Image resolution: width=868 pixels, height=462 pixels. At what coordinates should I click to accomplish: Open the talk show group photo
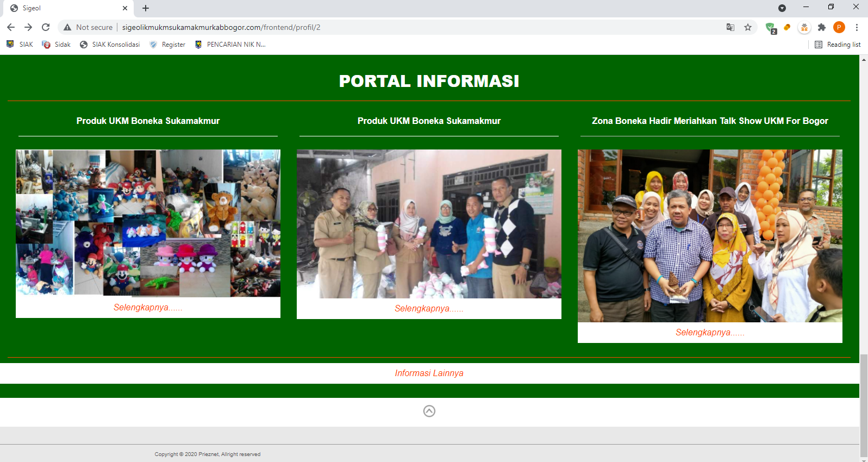(710, 235)
